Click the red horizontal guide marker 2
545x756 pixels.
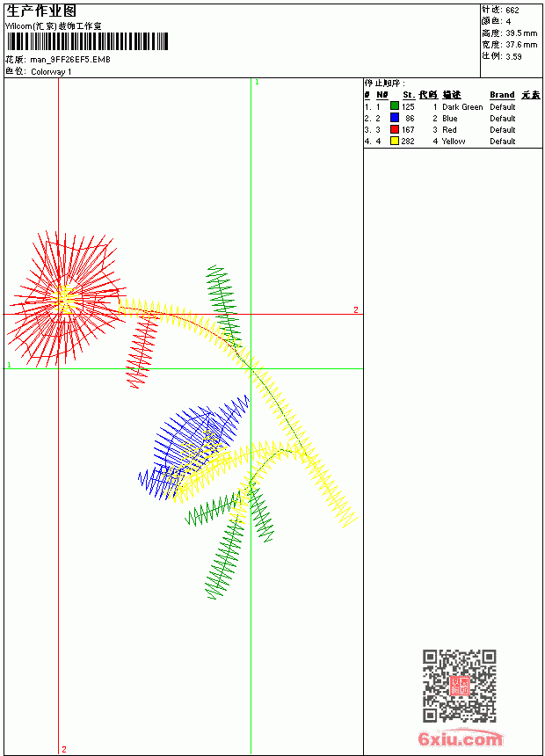(x=356, y=309)
